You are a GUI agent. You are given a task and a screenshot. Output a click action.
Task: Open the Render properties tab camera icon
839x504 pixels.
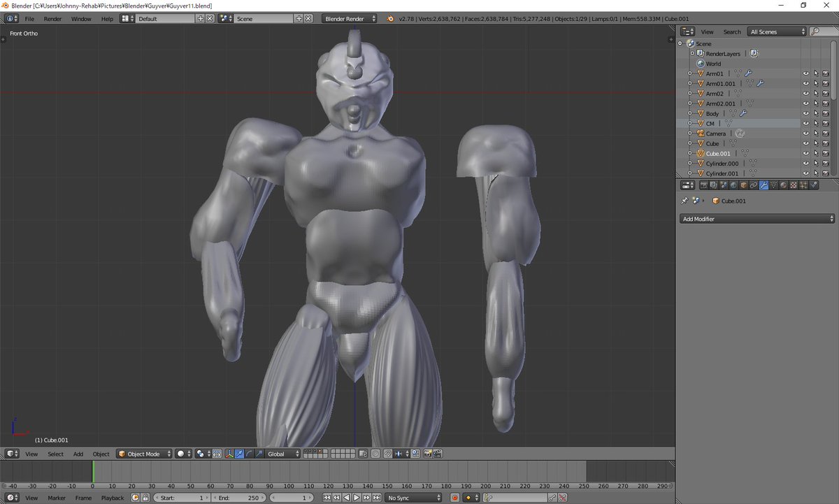(703, 185)
